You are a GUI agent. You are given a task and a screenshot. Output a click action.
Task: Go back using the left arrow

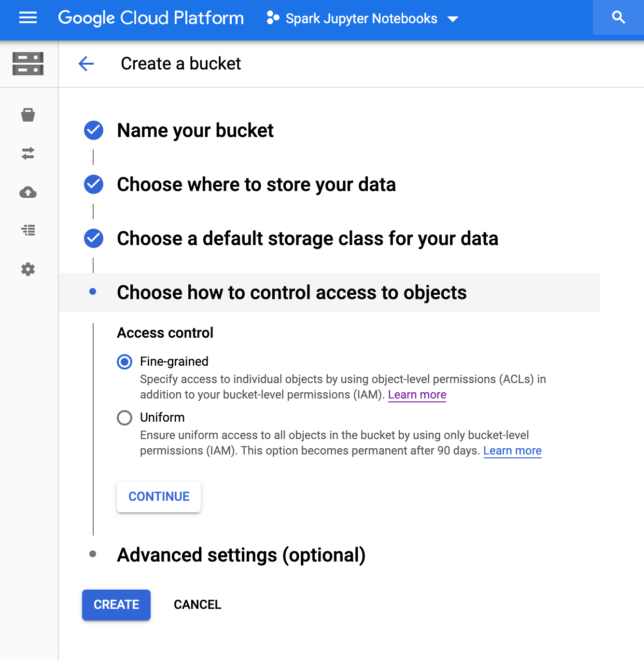coord(86,64)
